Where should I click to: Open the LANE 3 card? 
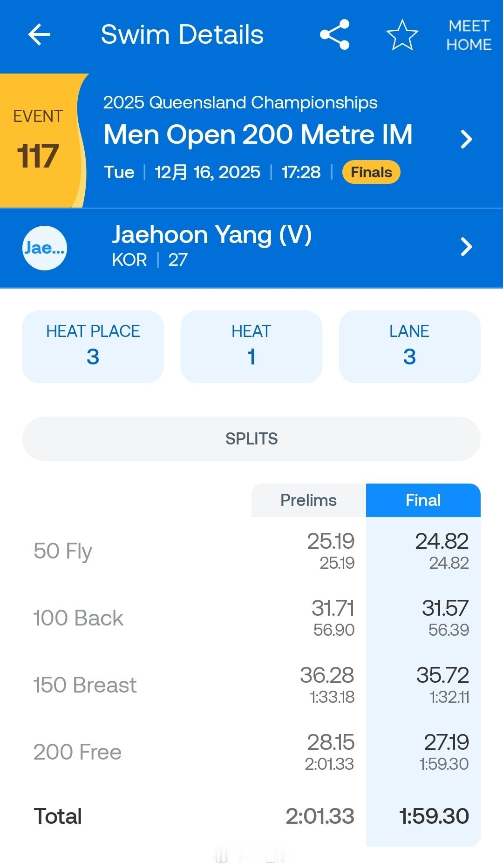tap(410, 347)
